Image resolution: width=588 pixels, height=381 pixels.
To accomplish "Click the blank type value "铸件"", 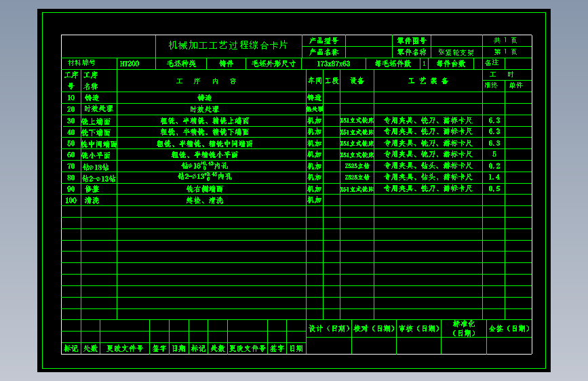I will coord(226,64).
